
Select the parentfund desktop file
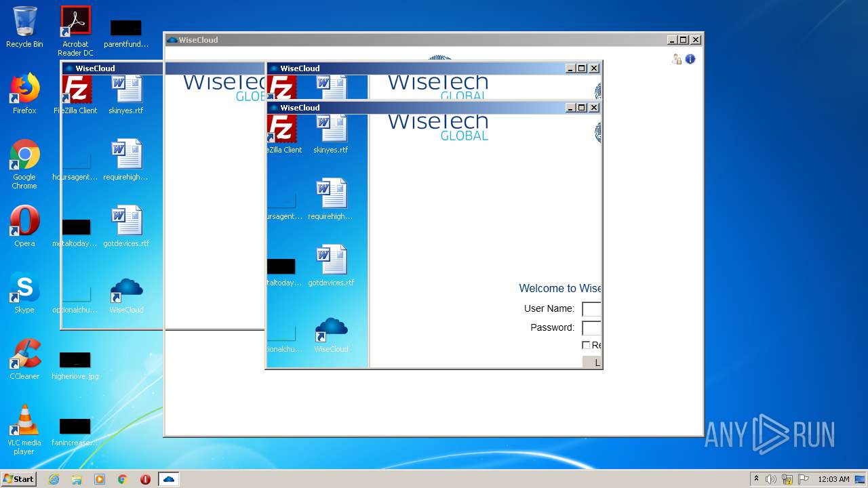click(126, 34)
